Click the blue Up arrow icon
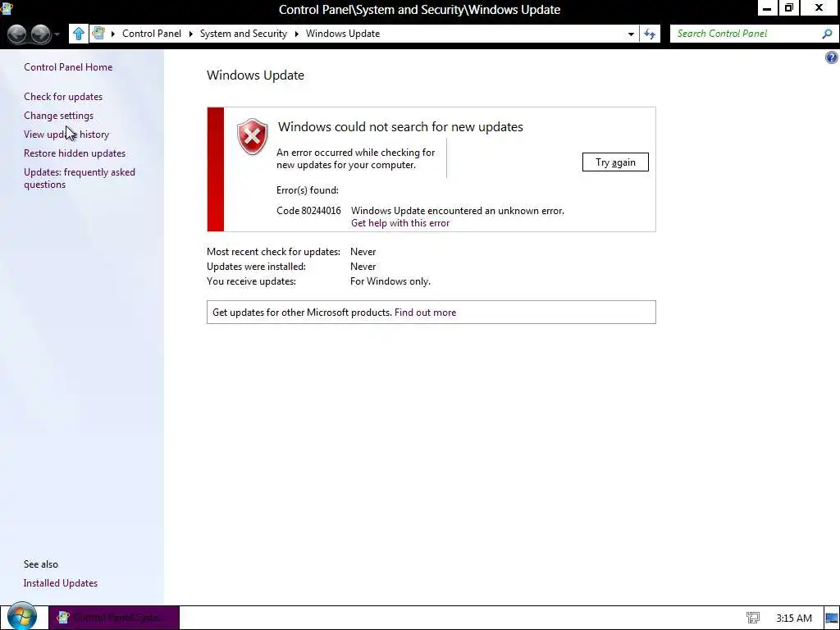This screenshot has width=840, height=630. (x=78, y=34)
